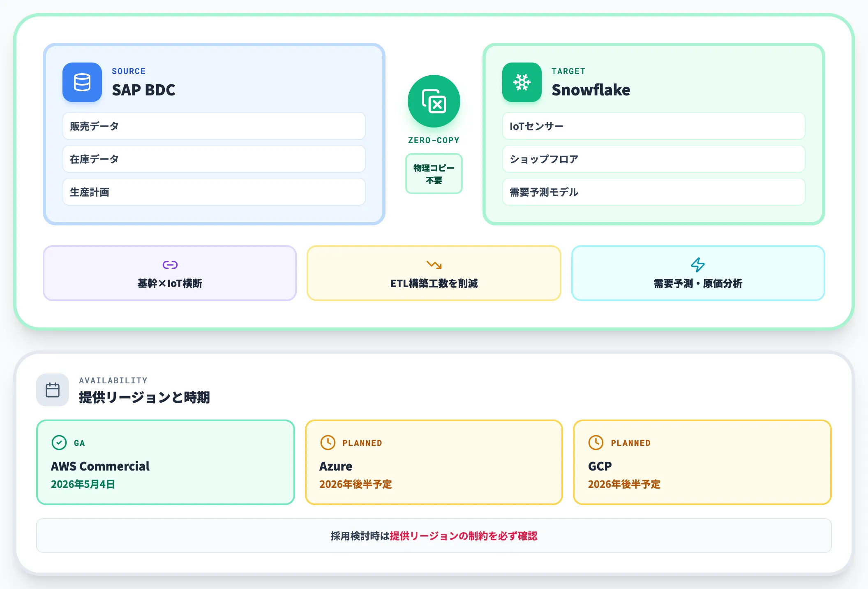Viewport: 868px width, 589px height.
Task: Click the Snowflake heading
Action: (x=591, y=90)
